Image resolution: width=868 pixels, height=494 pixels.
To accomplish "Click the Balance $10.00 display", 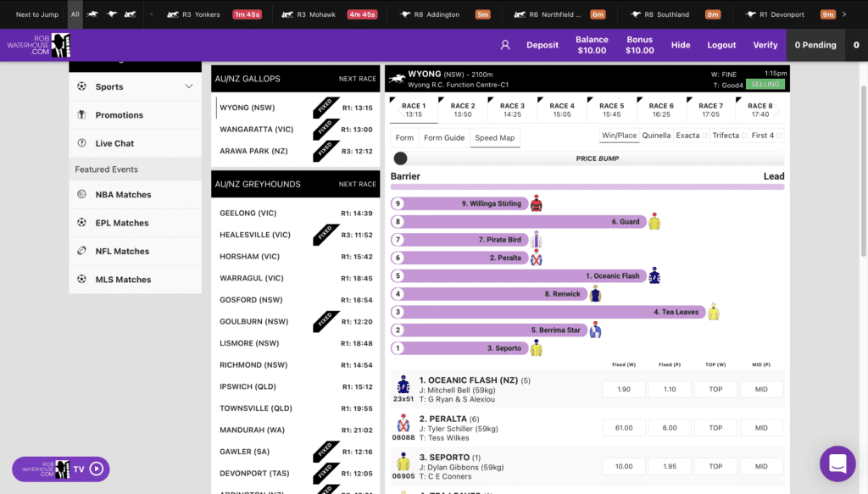I will tap(592, 46).
